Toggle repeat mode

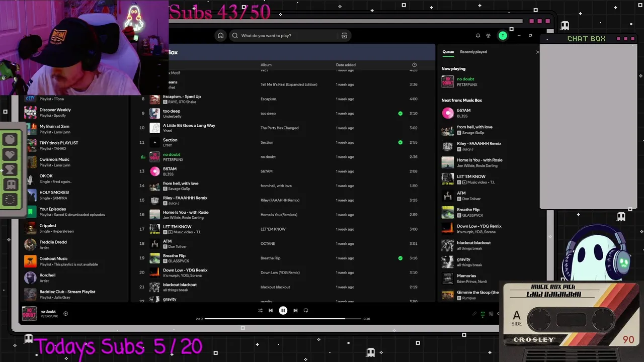(x=306, y=311)
